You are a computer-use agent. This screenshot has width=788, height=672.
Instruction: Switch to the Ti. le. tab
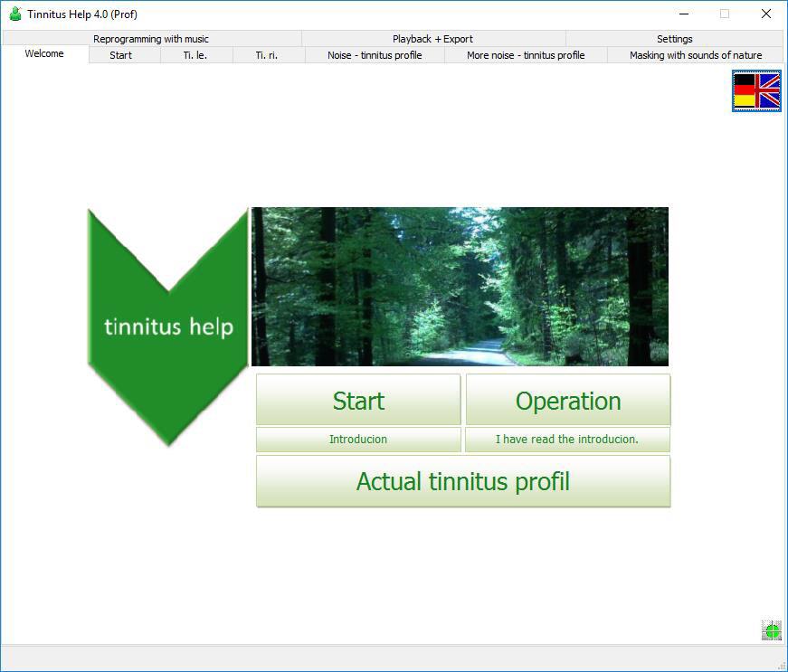[x=195, y=55]
